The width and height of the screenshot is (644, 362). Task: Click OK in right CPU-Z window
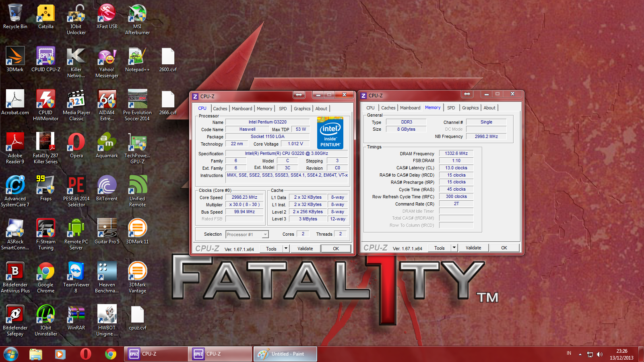[504, 248]
